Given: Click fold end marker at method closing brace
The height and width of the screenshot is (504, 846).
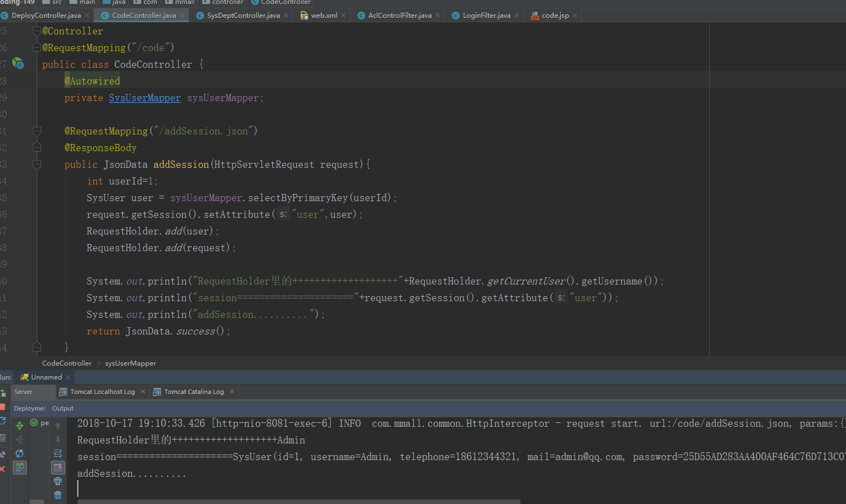Looking at the screenshot, I should [37, 347].
